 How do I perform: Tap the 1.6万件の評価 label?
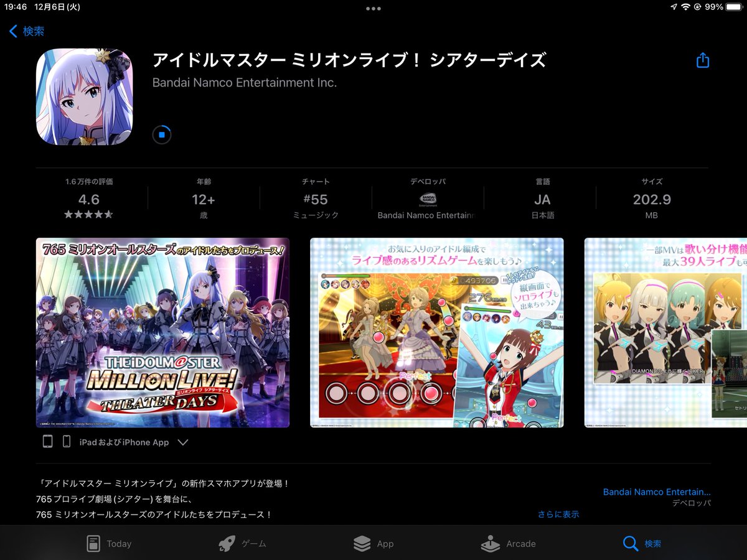coord(89,182)
